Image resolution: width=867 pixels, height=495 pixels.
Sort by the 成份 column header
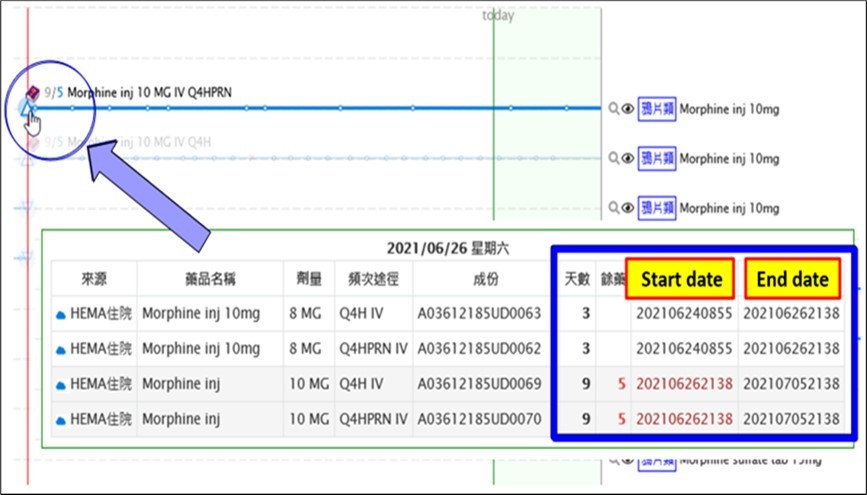point(479,279)
